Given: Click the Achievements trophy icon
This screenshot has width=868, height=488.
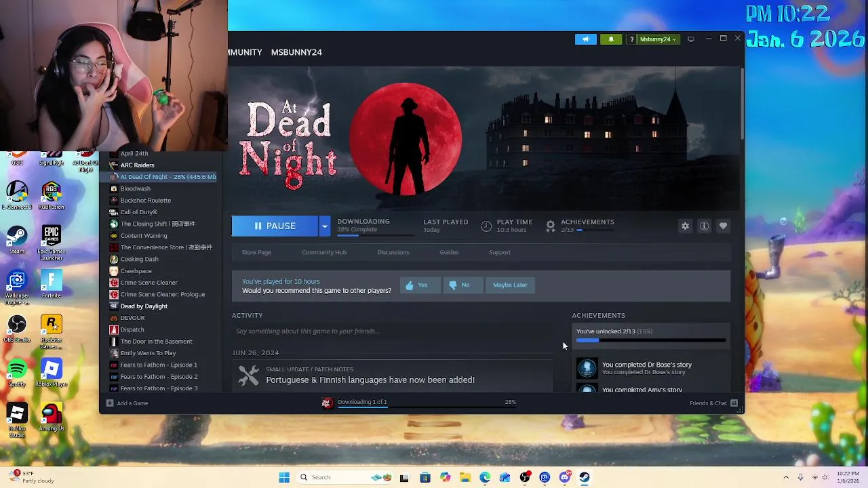Looking at the screenshot, I should pyautogui.click(x=551, y=226).
